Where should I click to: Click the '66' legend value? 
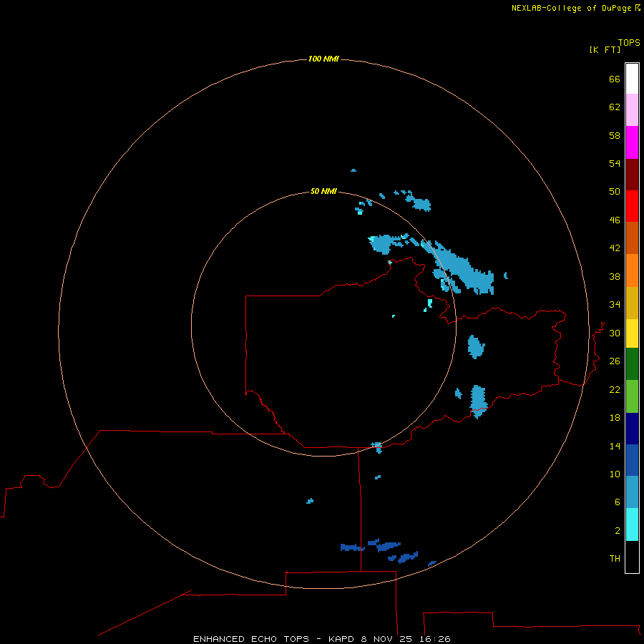click(615, 79)
